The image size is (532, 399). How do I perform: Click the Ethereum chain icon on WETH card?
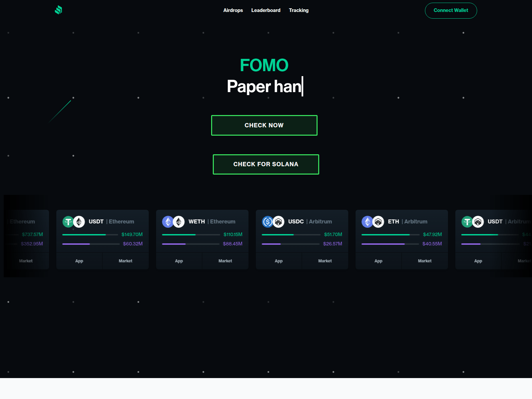(x=179, y=222)
